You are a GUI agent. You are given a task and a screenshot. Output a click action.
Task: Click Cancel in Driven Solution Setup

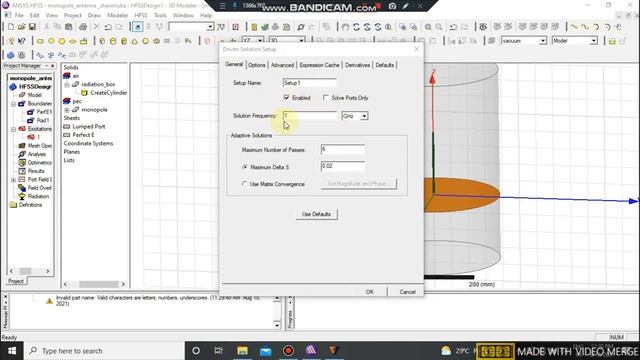[407, 292]
